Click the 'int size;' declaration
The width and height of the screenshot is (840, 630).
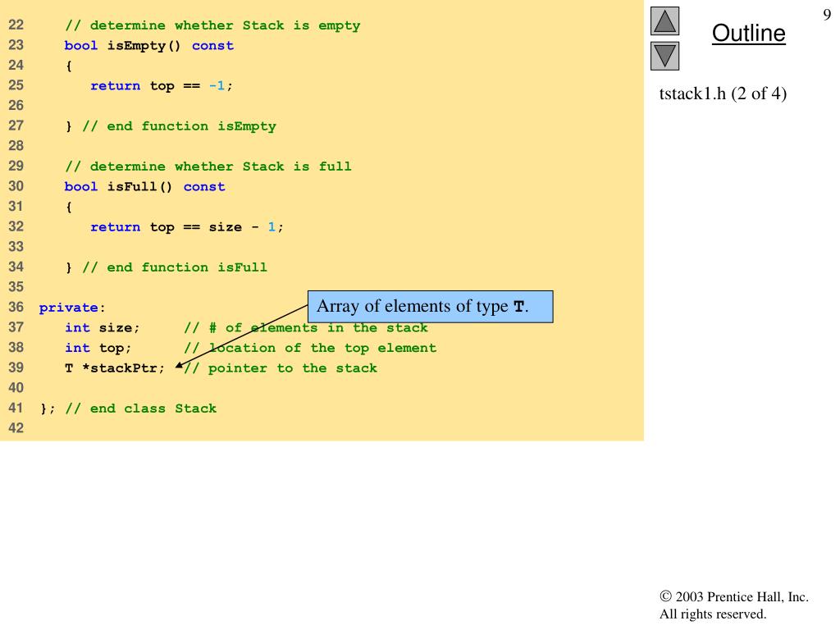click(x=102, y=327)
